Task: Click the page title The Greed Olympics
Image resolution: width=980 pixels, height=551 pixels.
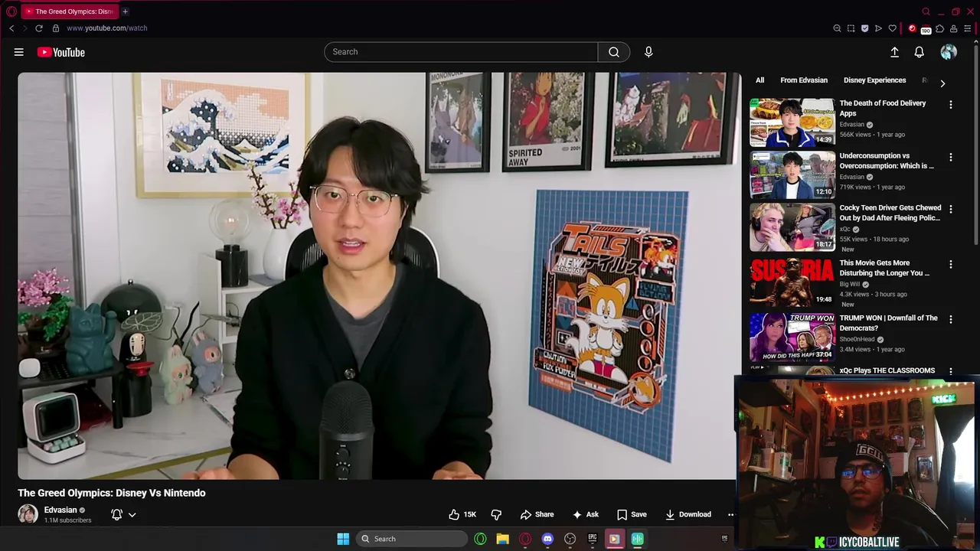Action: 112,493
